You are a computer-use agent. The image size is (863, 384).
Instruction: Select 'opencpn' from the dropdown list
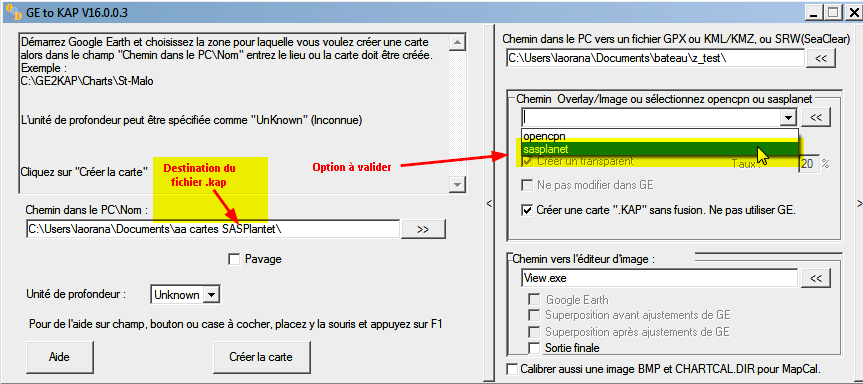click(659, 135)
